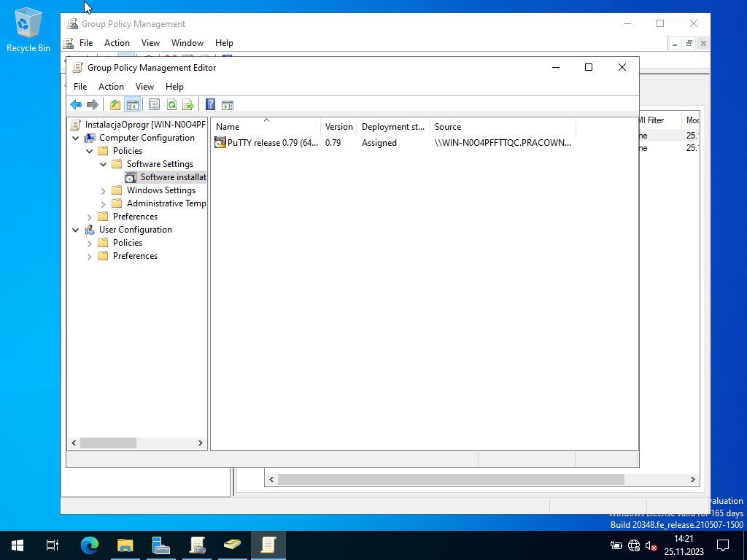Select User Configuration in the tree
The image size is (747, 560).
(135, 230)
